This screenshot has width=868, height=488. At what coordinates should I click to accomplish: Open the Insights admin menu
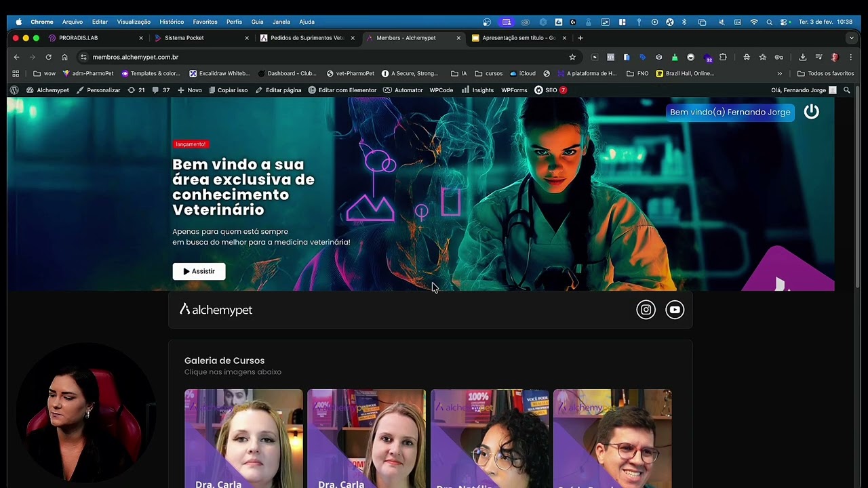(477, 90)
